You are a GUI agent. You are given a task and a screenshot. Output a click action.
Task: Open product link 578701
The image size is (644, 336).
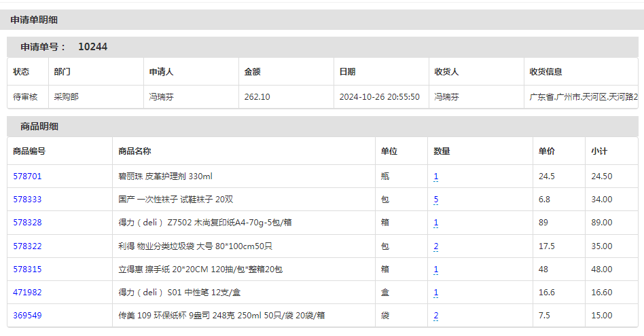[27, 176]
